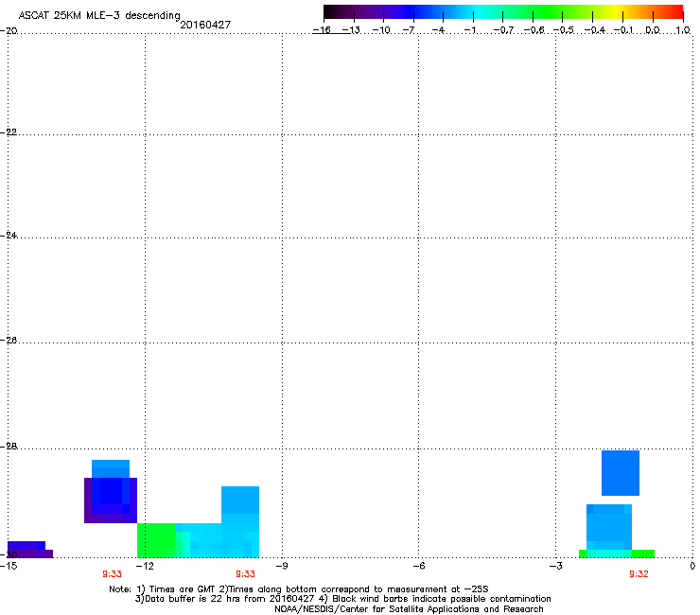This screenshot has height=615, width=700.
Task: Click the 1.0 color scale label
Action: 683,30
